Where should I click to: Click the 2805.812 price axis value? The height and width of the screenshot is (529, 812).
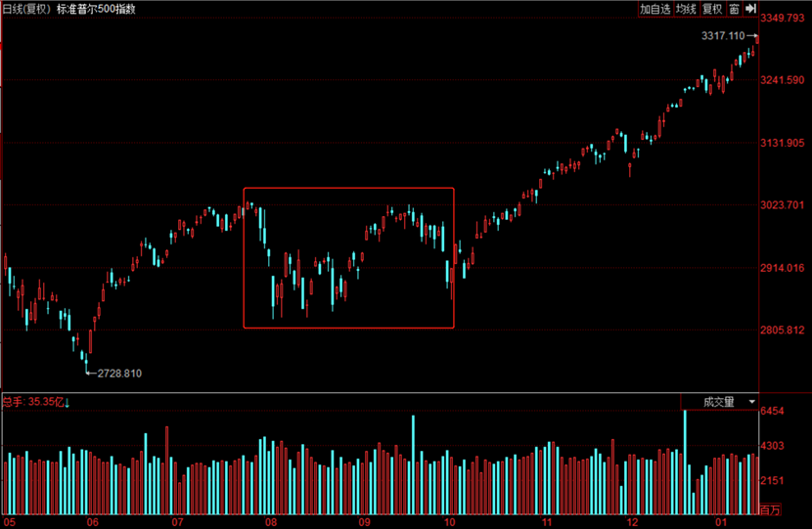click(x=783, y=330)
